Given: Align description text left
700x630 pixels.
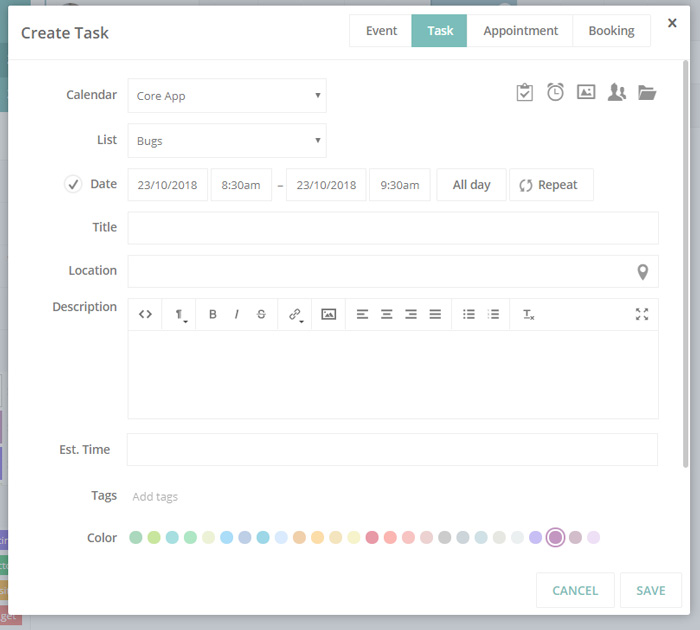Looking at the screenshot, I should (x=362, y=314).
